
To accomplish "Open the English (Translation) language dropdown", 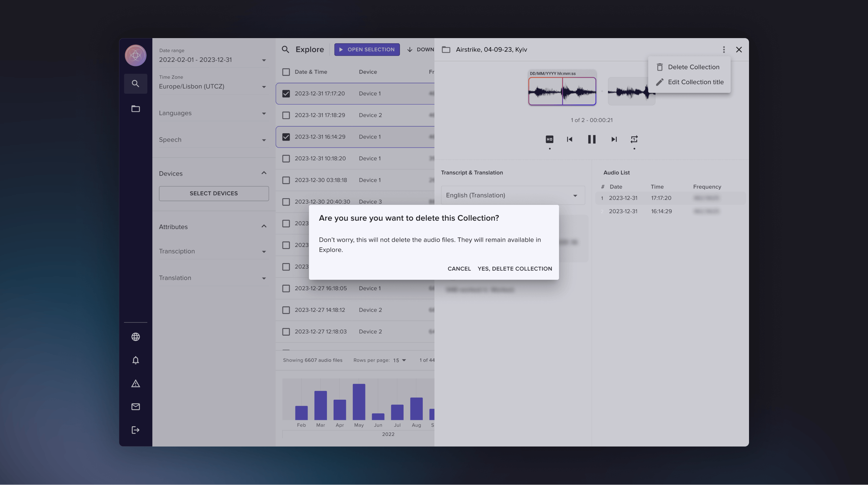I will 512,195.
